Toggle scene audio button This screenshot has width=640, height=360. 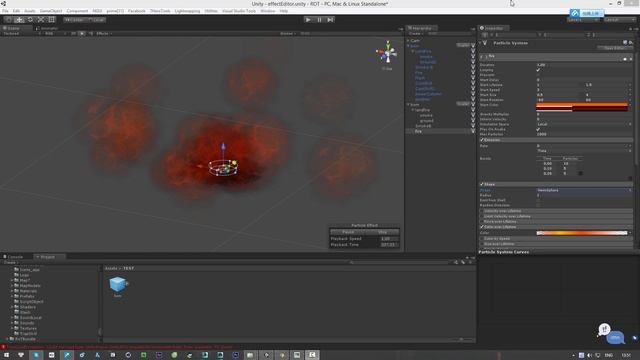(90, 33)
